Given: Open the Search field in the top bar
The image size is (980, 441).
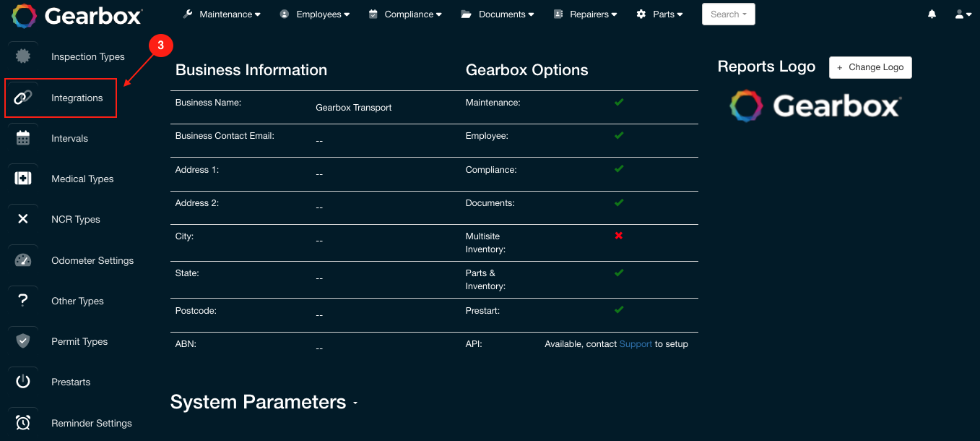Looking at the screenshot, I should point(728,13).
